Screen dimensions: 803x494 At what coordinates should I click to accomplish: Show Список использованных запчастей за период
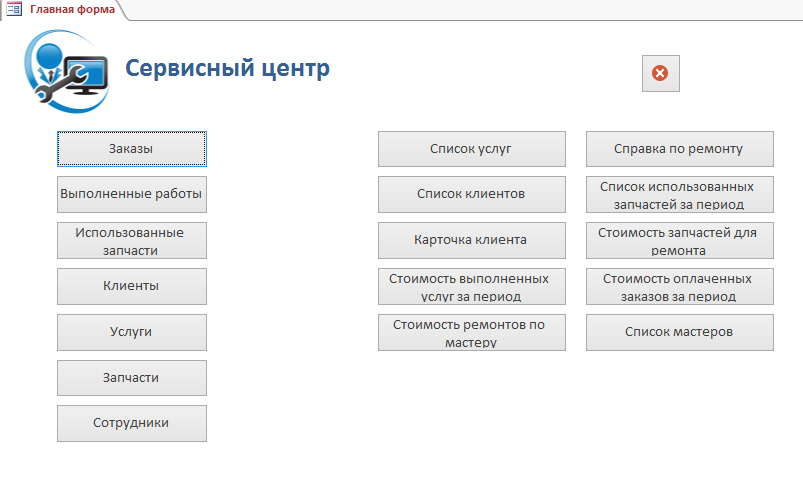coord(679,195)
